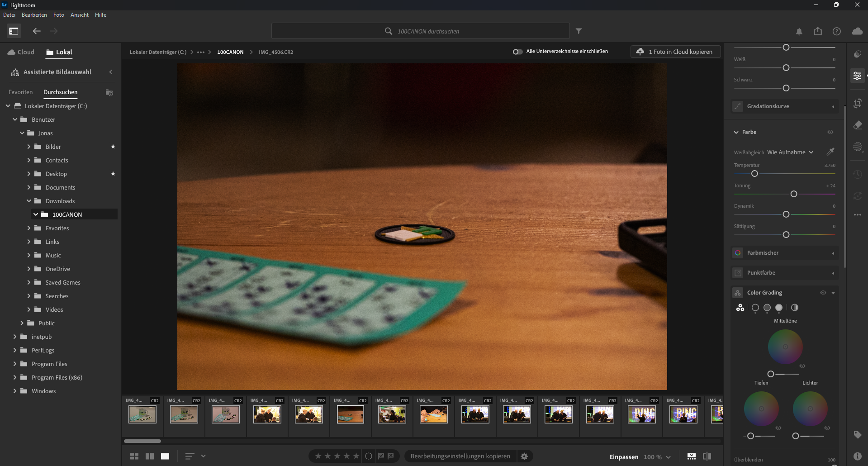Toggle visibility of the Farbe panel

tap(830, 132)
